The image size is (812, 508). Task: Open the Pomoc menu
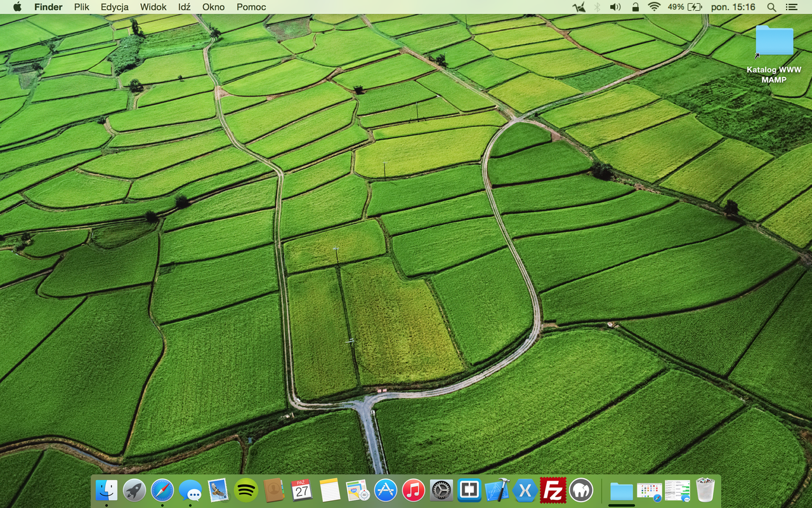(251, 7)
